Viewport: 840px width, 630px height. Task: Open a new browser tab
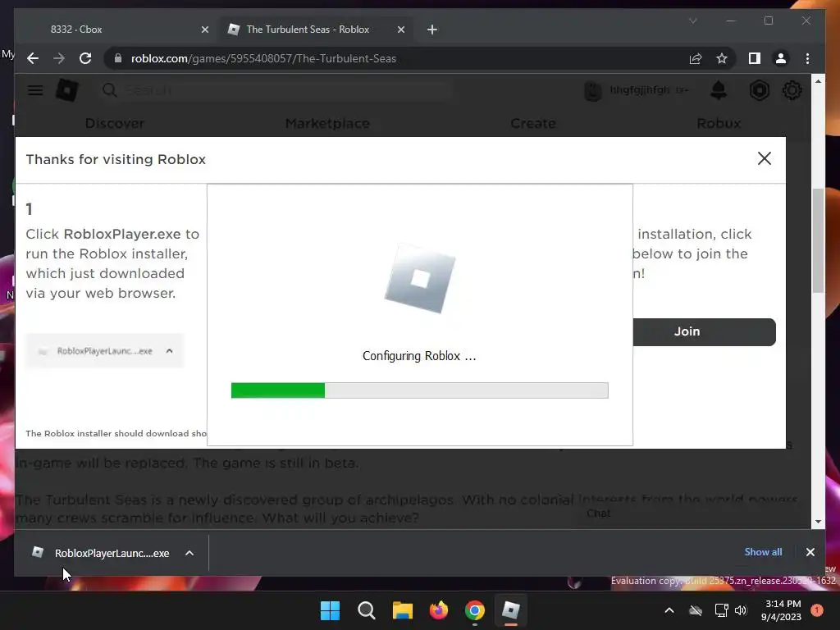[x=432, y=30]
